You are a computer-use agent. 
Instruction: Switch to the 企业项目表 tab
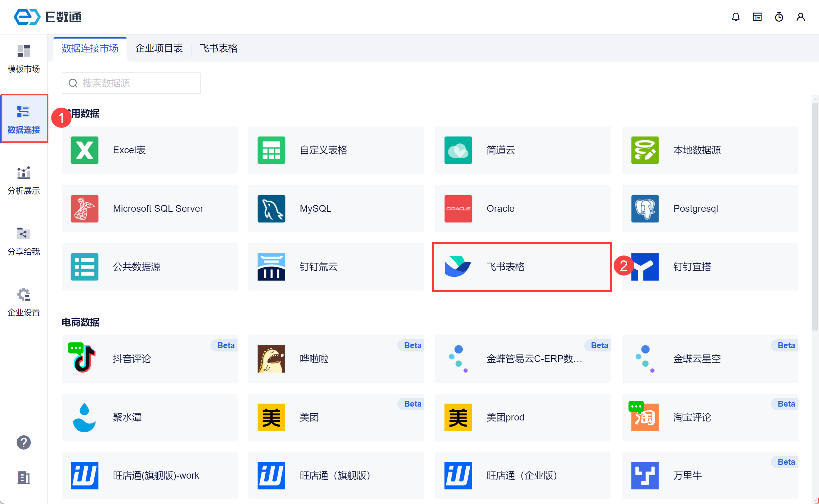pyautogui.click(x=159, y=48)
